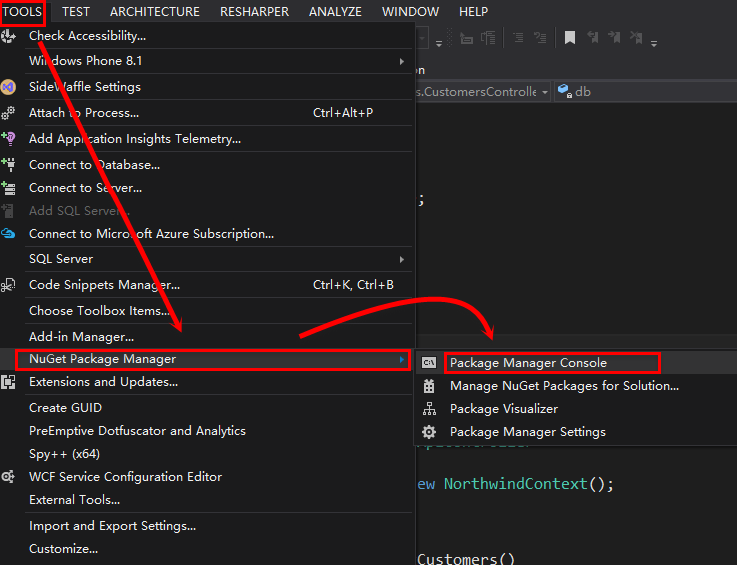
Task: Click the WCF Service Configuration gear icon
Action: pos(8,477)
